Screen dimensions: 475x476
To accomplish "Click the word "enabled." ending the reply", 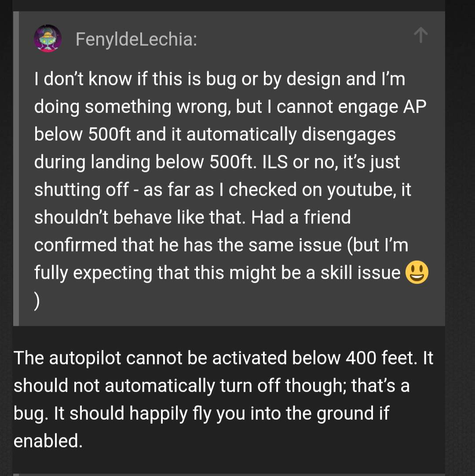I will click(x=48, y=441).
